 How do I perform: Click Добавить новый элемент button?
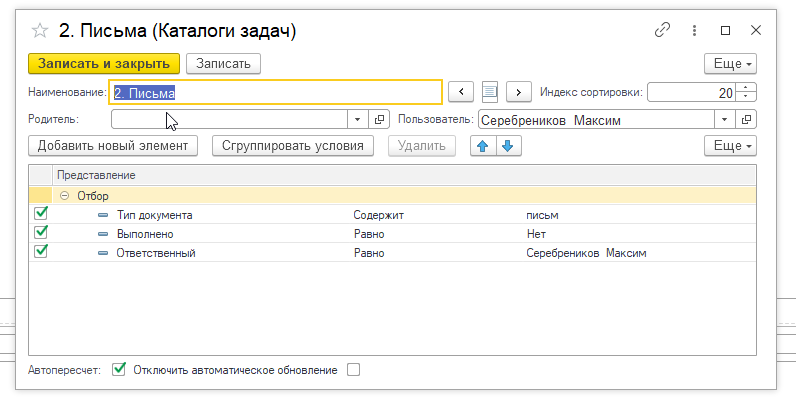(x=113, y=146)
